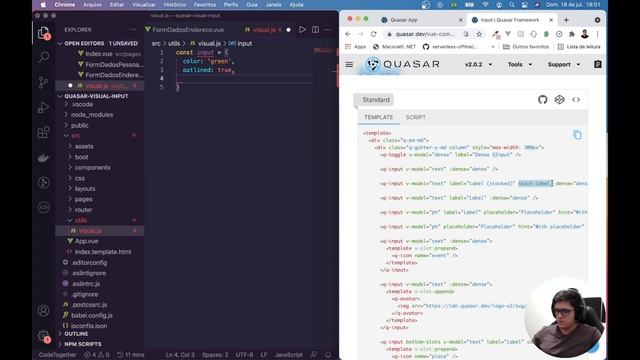Run the code with the play button
This screenshot has width=640, height=360.
(x=302, y=29)
